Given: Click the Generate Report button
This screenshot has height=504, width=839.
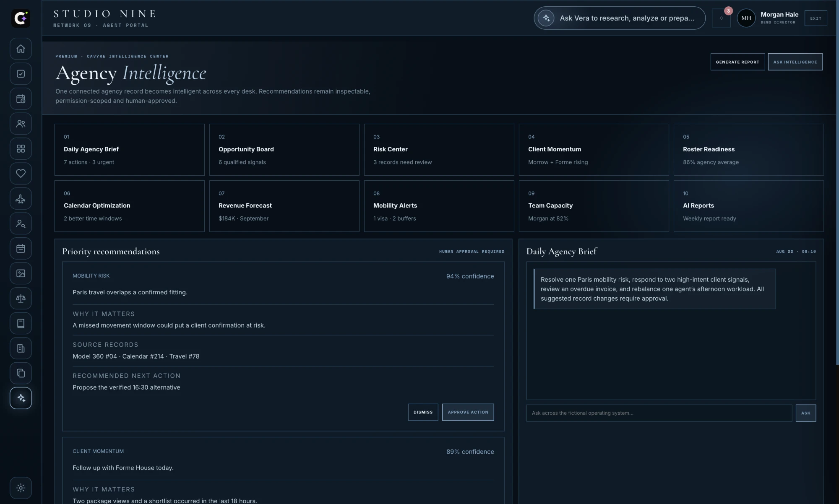Looking at the screenshot, I should click(x=737, y=62).
